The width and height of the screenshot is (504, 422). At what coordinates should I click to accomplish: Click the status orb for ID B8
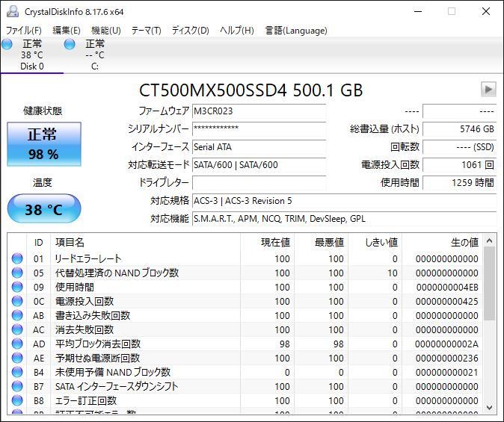pos(17,400)
